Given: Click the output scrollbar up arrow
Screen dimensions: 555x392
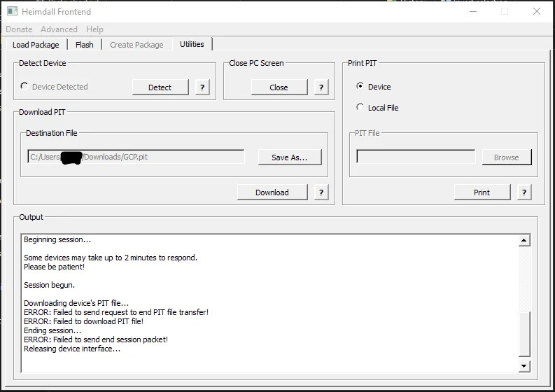Looking at the screenshot, I should click(x=524, y=240).
